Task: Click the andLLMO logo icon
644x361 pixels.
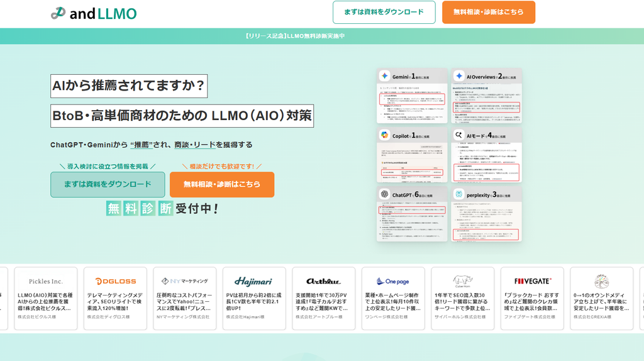Action: click(58, 13)
